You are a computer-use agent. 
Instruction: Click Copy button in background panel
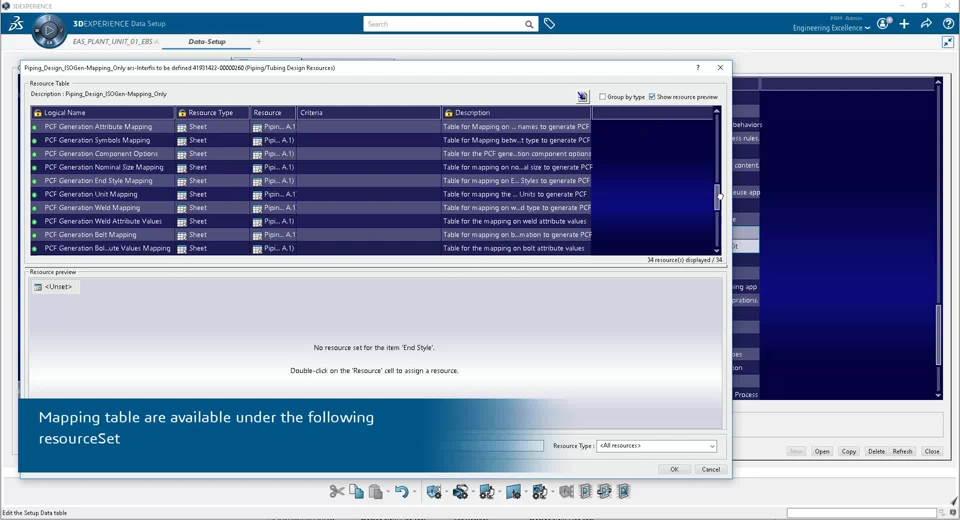(849, 451)
